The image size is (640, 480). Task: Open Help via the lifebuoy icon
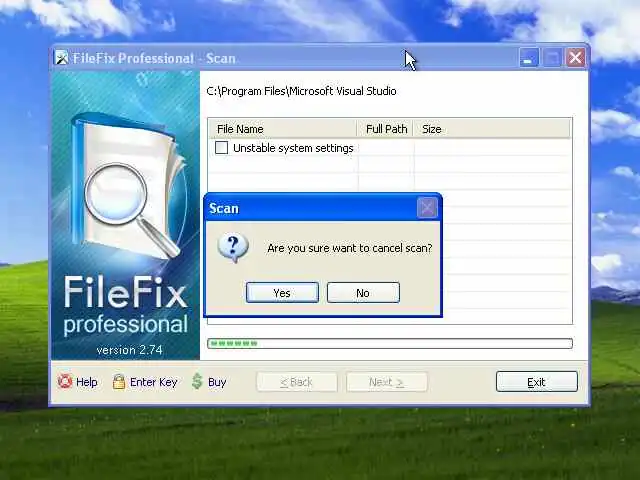click(x=65, y=381)
